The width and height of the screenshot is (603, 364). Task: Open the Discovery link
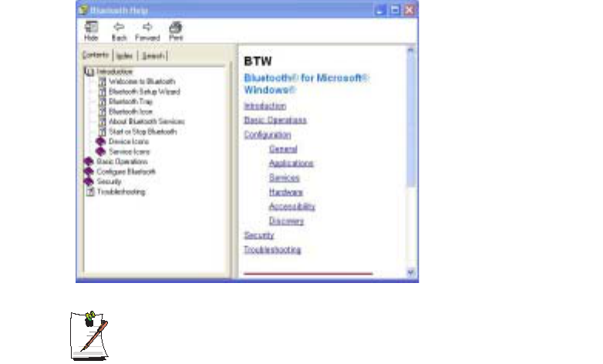point(287,221)
